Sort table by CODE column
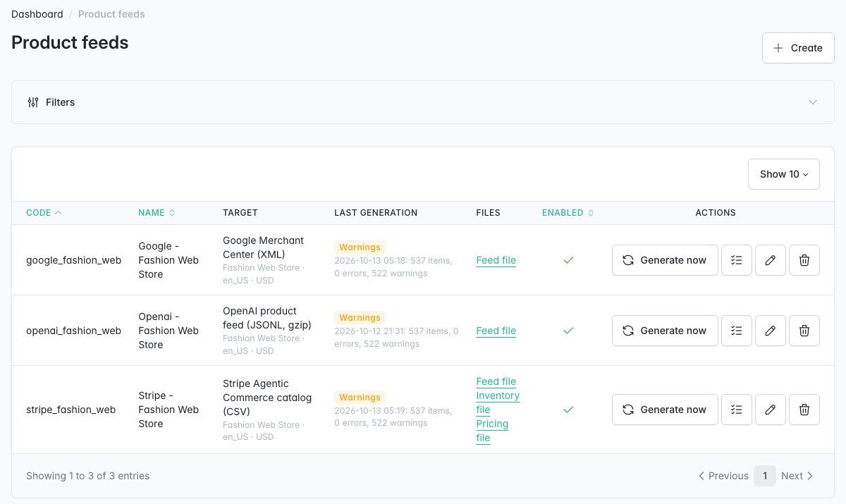Image resolution: width=846 pixels, height=504 pixels. (44, 213)
